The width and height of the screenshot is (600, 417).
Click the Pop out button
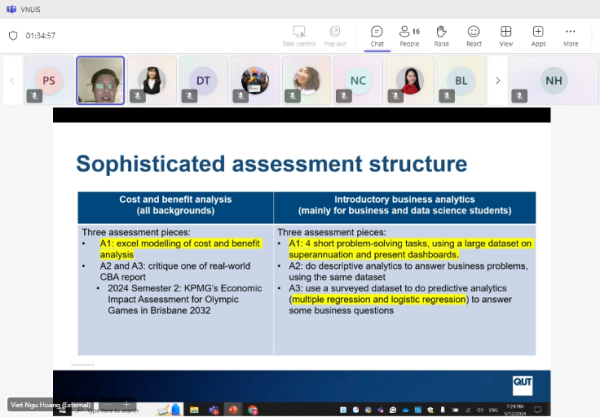pos(335,35)
